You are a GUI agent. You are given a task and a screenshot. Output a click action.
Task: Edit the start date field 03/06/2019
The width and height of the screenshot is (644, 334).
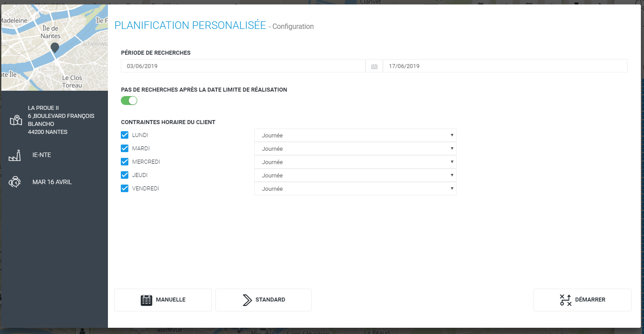click(242, 66)
